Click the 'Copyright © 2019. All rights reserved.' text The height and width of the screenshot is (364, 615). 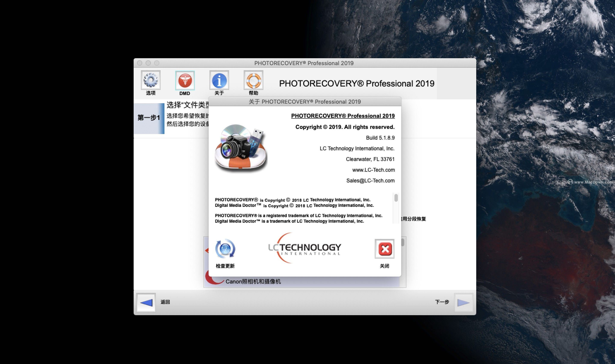(345, 127)
